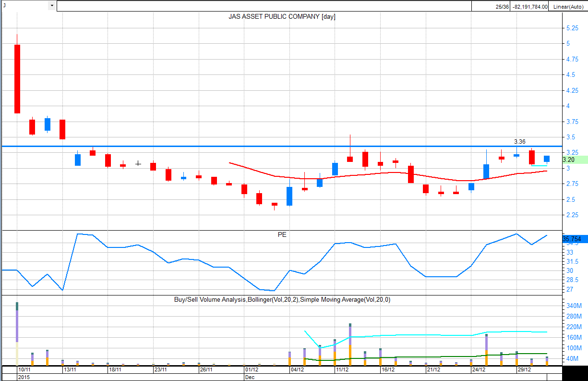Click the Dec month label

pos(250,378)
